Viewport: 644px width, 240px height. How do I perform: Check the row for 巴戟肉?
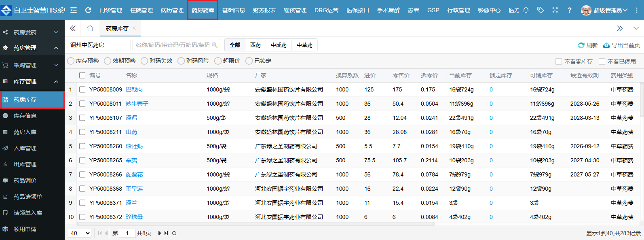(x=82, y=89)
